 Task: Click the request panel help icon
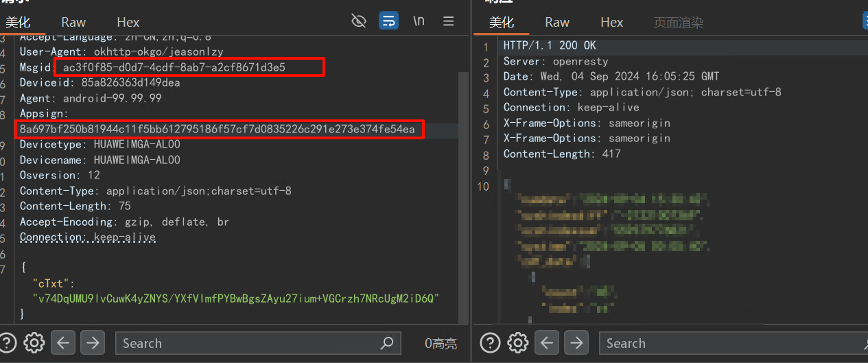[8, 342]
